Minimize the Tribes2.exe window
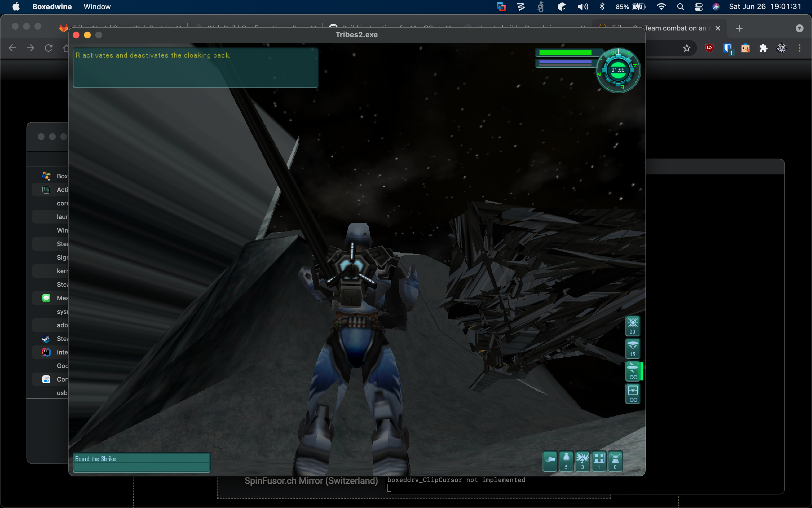 pos(87,35)
